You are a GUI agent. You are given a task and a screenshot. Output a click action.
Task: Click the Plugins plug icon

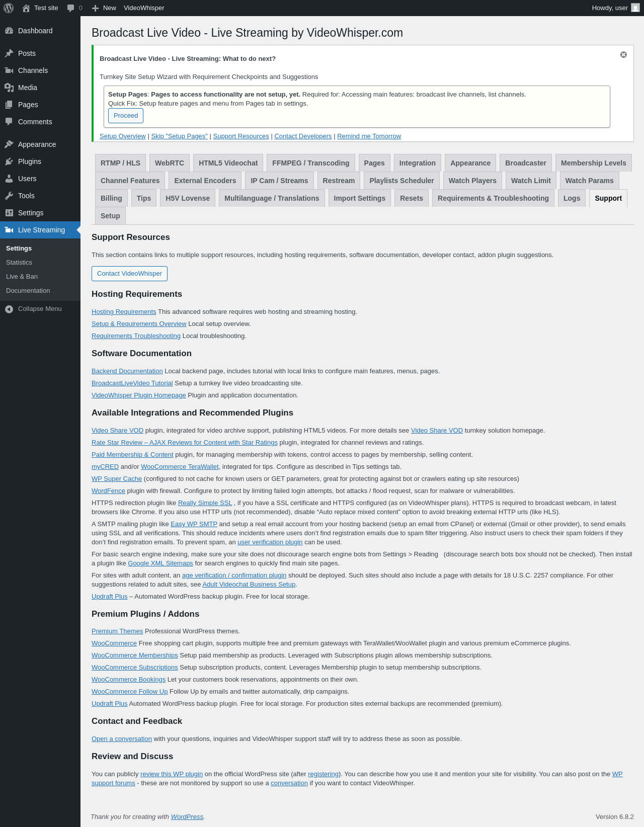point(9,161)
